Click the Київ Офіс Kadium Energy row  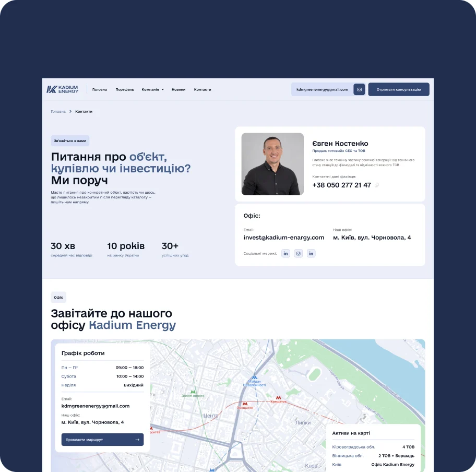click(373, 464)
